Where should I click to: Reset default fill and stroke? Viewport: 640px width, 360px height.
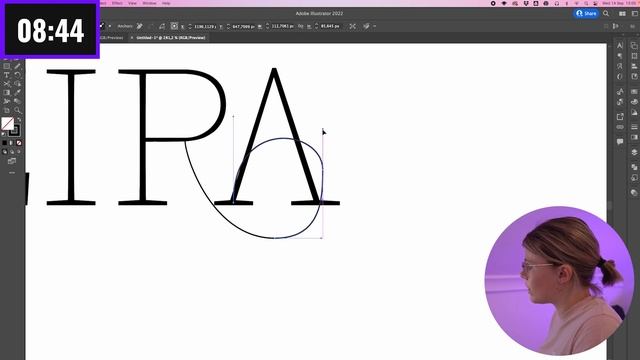tap(4, 133)
